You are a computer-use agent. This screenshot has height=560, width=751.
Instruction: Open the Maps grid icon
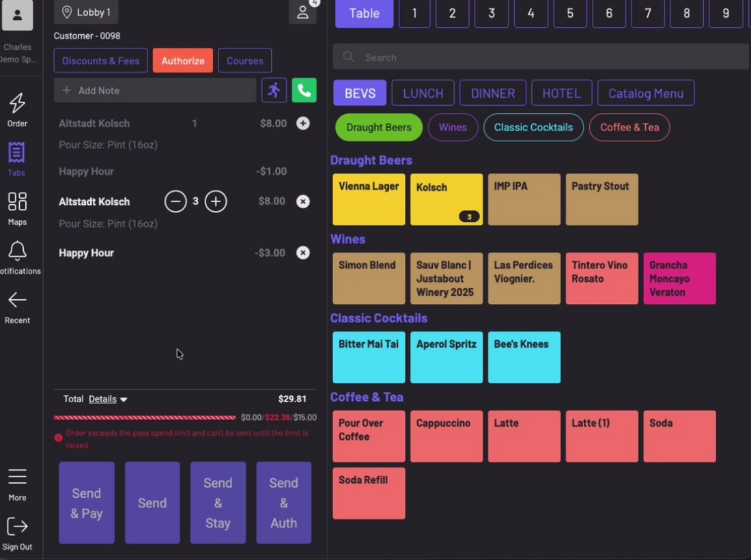(17, 201)
